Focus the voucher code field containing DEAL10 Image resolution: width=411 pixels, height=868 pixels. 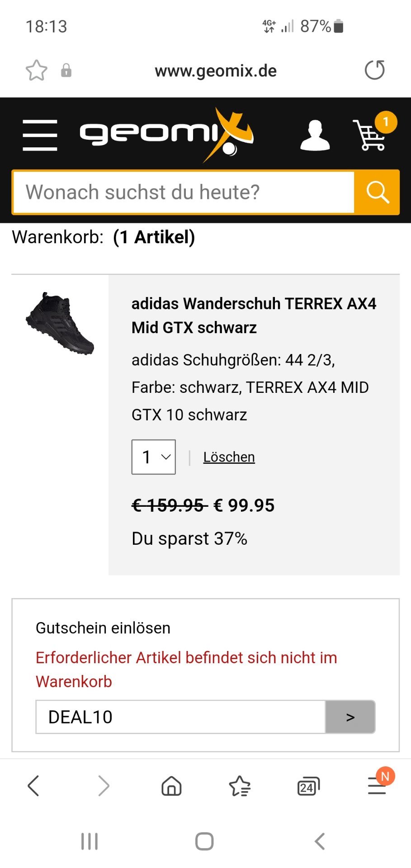[181, 717]
